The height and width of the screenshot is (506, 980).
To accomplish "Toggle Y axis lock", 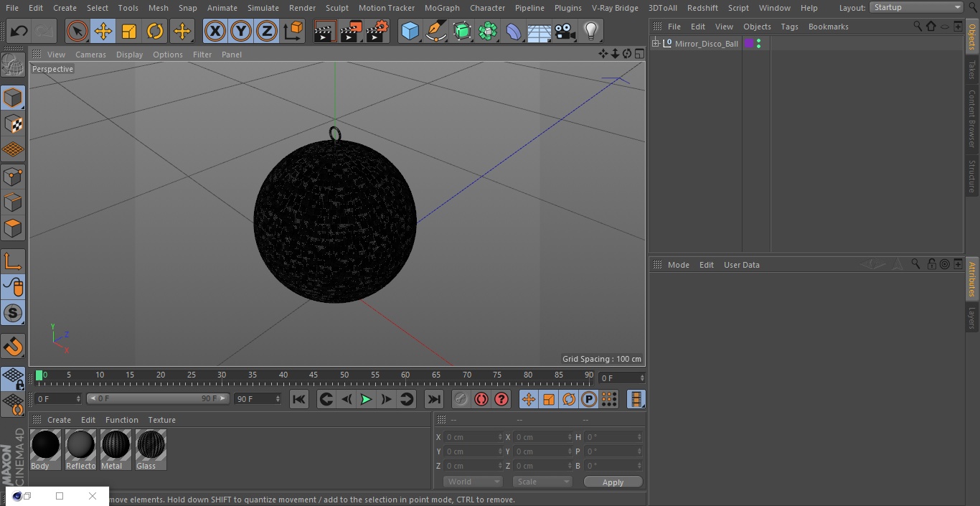I will [241, 31].
